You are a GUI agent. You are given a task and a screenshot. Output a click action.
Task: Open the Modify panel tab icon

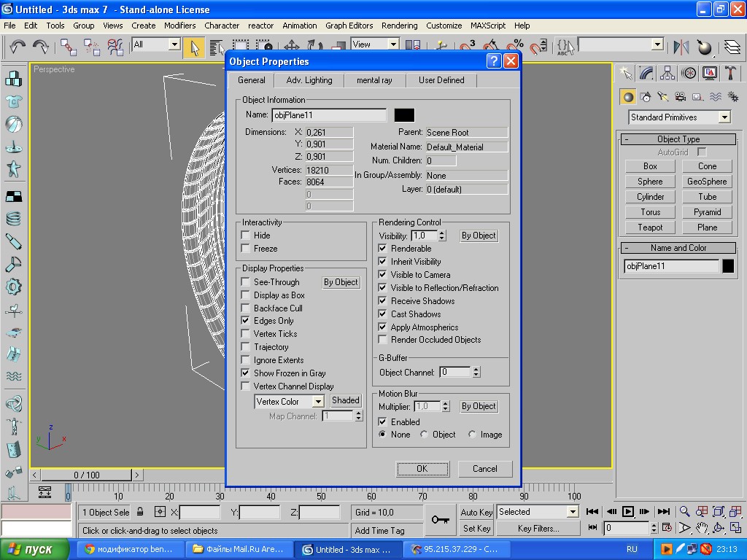click(x=646, y=73)
